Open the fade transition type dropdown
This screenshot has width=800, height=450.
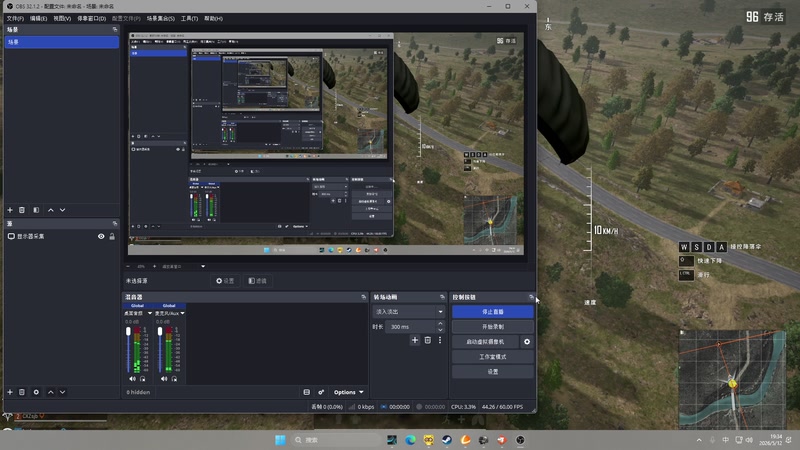409,311
